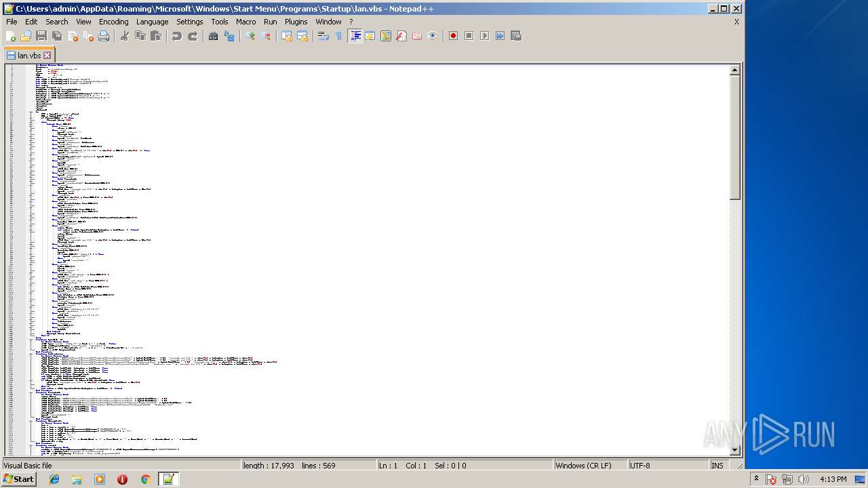Open the Encoding menu
The width and height of the screenshot is (868, 488).
pos(113,22)
